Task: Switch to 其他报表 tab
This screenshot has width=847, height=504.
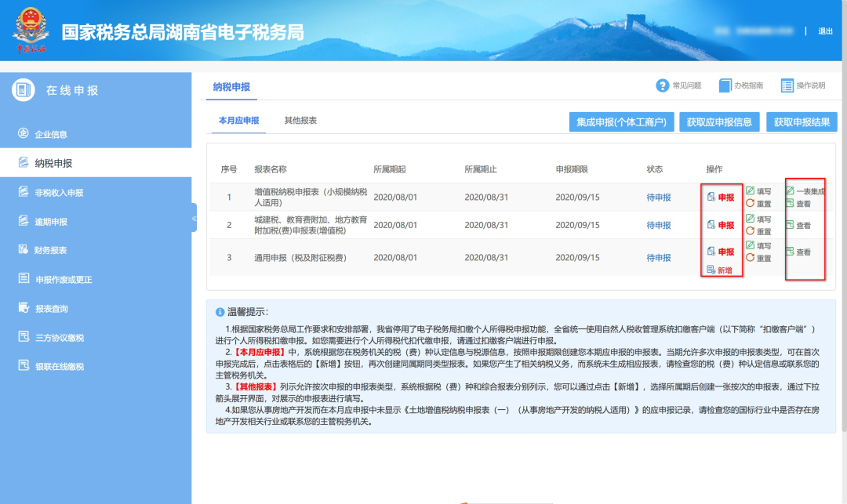Action: click(x=300, y=121)
